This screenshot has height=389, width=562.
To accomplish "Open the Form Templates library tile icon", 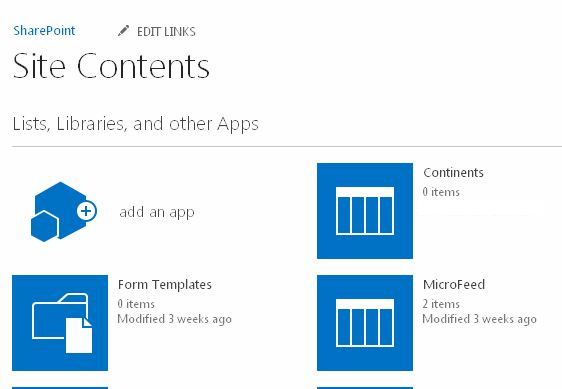I will coord(60,323).
